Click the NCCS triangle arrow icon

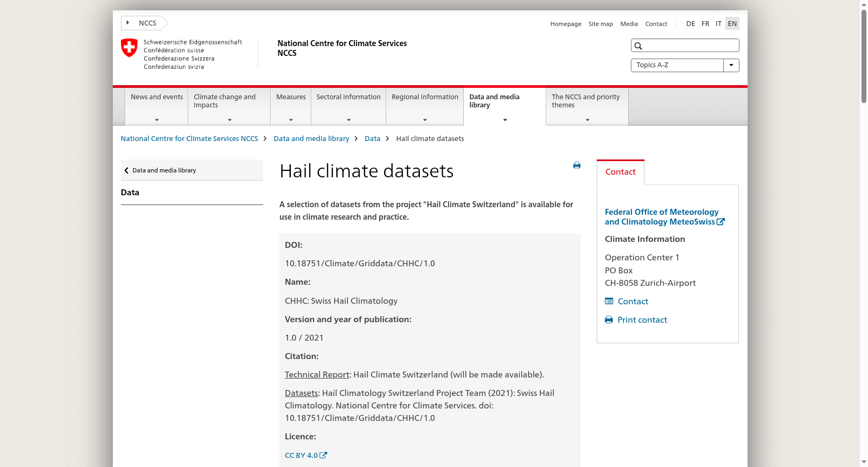pyautogui.click(x=128, y=23)
